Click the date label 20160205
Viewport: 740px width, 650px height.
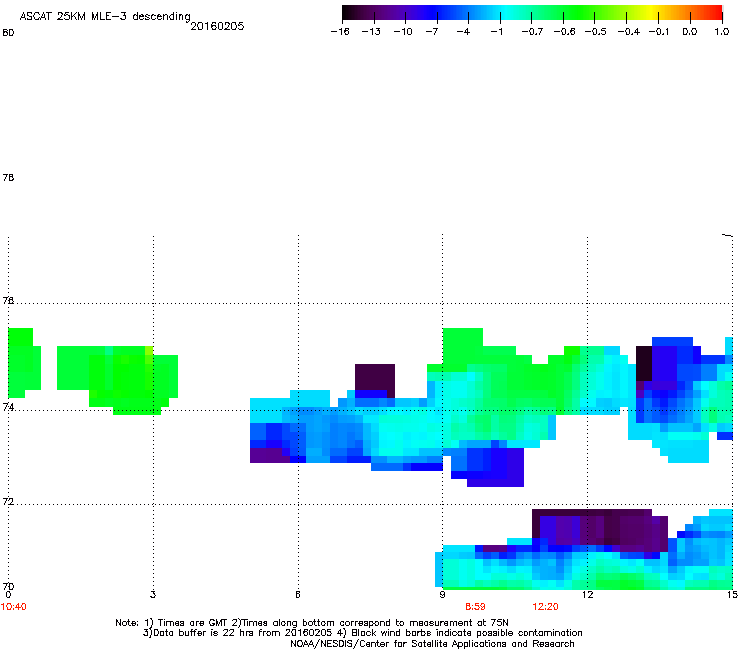pos(217,26)
